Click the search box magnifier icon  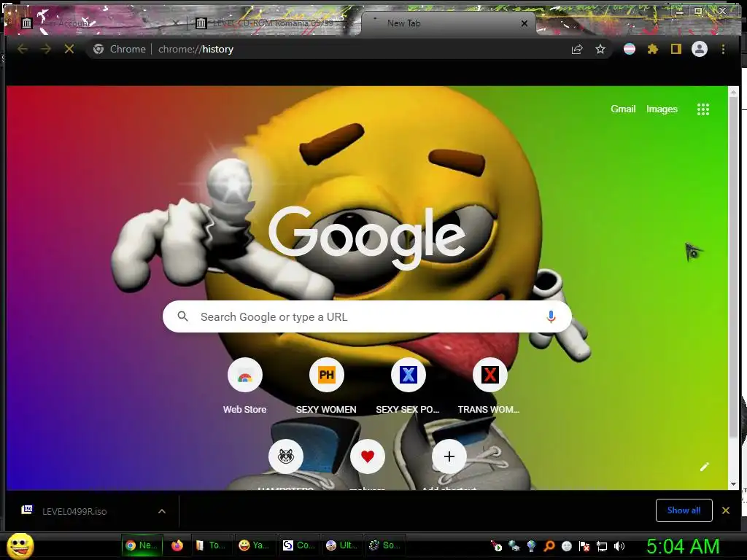[x=182, y=316]
